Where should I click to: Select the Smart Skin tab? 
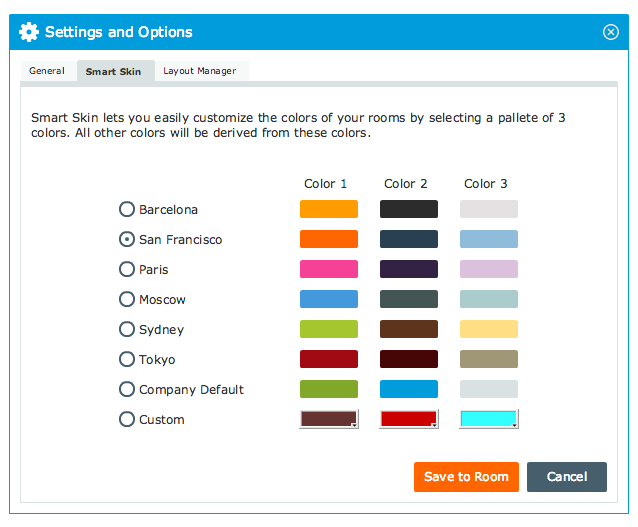pos(113,71)
